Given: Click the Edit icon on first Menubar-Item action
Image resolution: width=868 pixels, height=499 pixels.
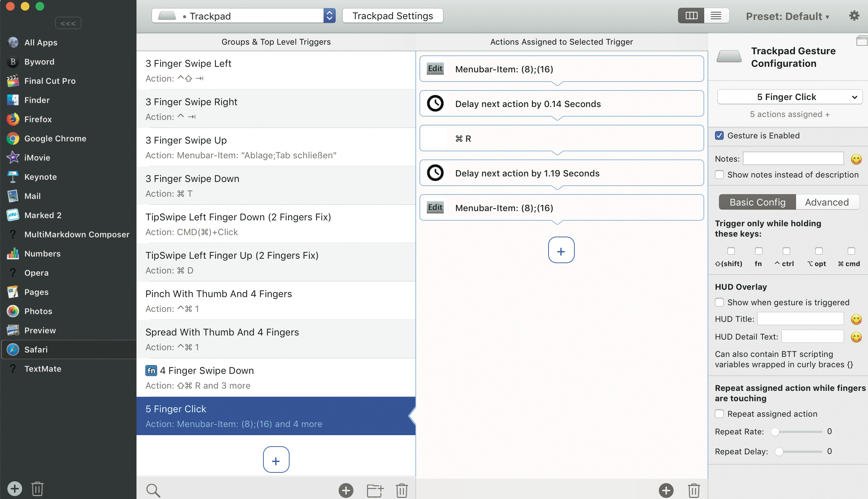Looking at the screenshot, I should pyautogui.click(x=435, y=69).
